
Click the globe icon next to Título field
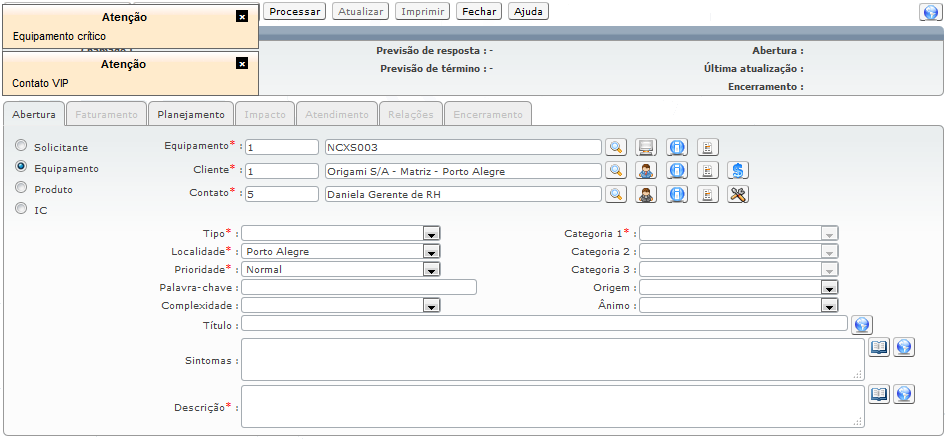click(x=862, y=324)
